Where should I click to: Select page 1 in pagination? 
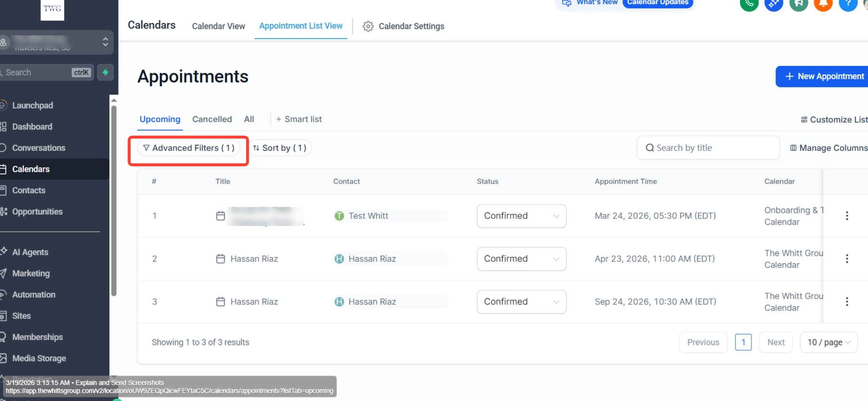tap(743, 343)
